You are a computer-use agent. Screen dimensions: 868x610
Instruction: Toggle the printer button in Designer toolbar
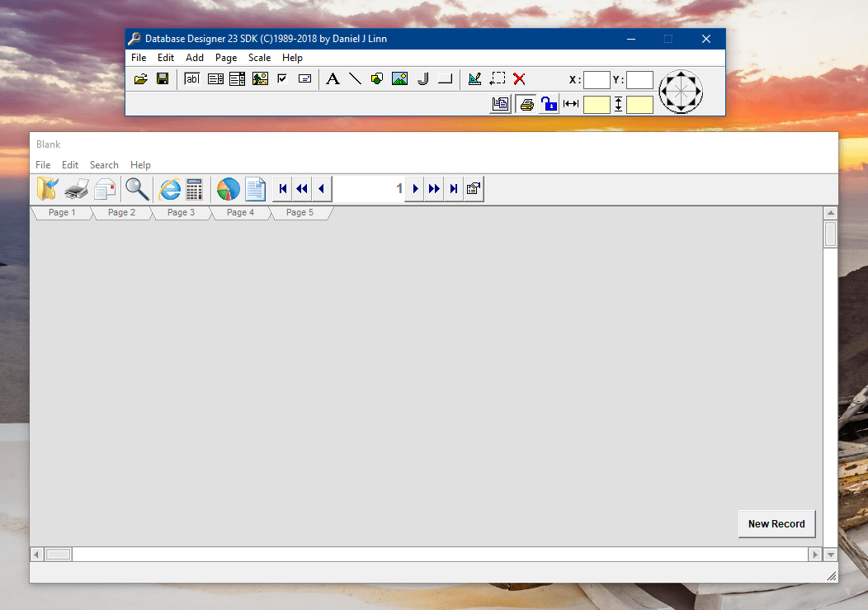point(526,104)
